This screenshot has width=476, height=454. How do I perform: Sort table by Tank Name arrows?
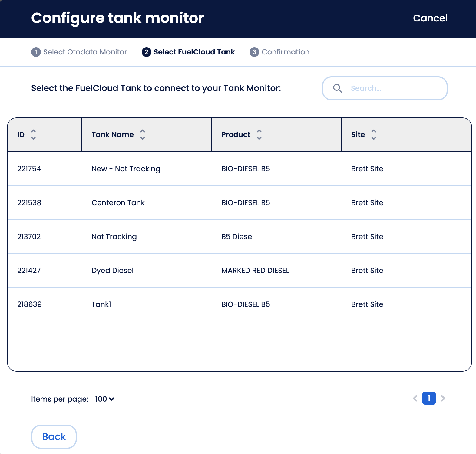[143, 135]
